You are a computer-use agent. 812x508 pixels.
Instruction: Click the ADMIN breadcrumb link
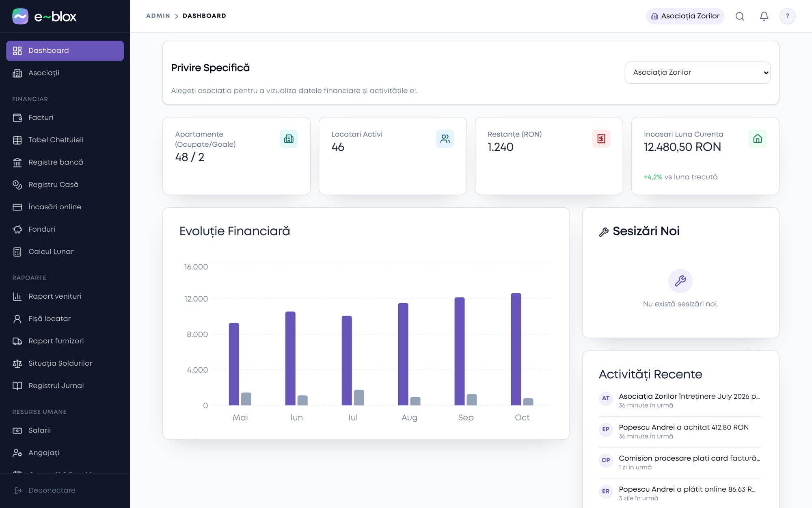pyautogui.click(x=158, y=16)
